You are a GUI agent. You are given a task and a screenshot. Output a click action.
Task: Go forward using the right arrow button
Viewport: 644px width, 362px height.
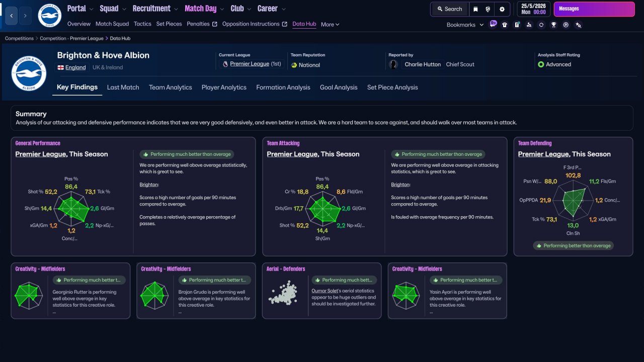pyautogui.click(x=25, y=16)
